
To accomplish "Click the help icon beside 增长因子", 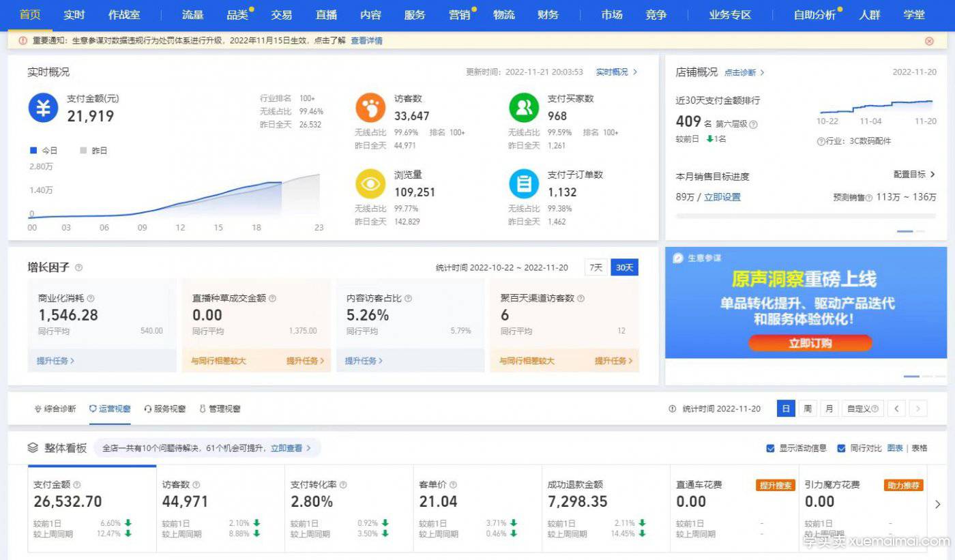I will click(79, 267).
